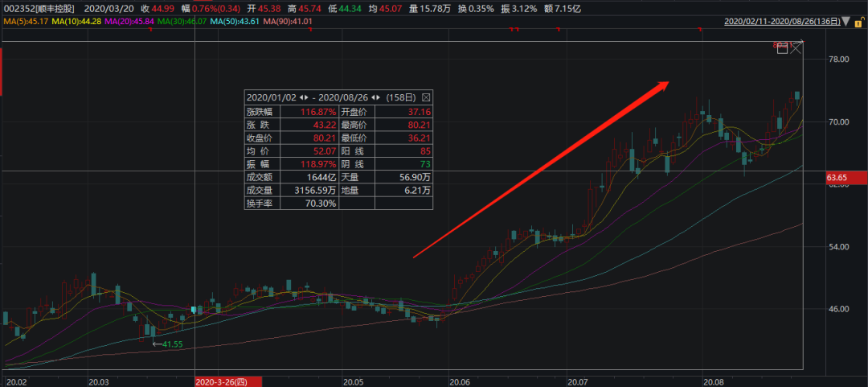Click the green 73 阴线 count
Screen dimensions: 868x387
[x=425, y=164]
